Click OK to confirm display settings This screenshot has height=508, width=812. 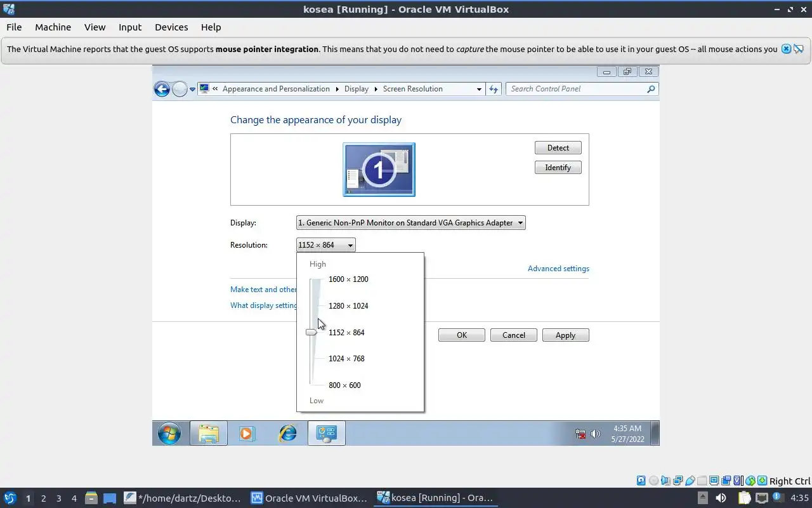point(462,335)
